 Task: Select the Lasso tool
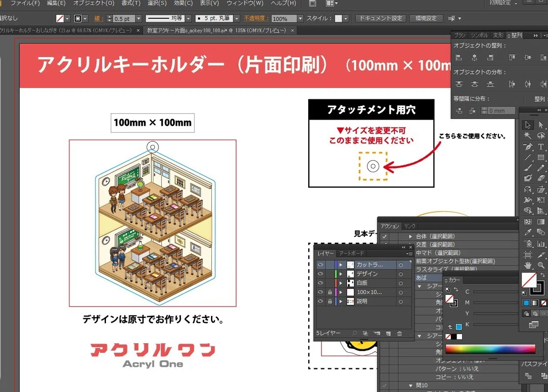click(541, 136)
